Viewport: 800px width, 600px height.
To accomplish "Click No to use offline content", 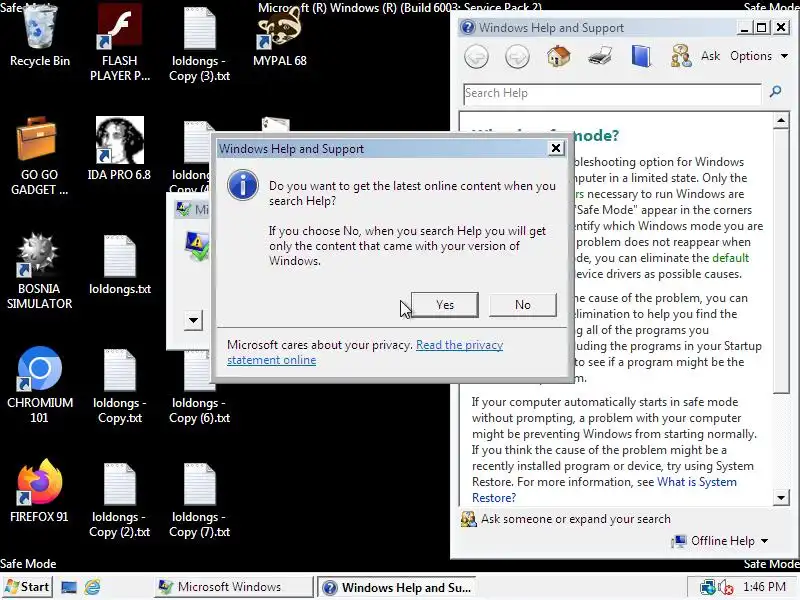I will 522,305.
